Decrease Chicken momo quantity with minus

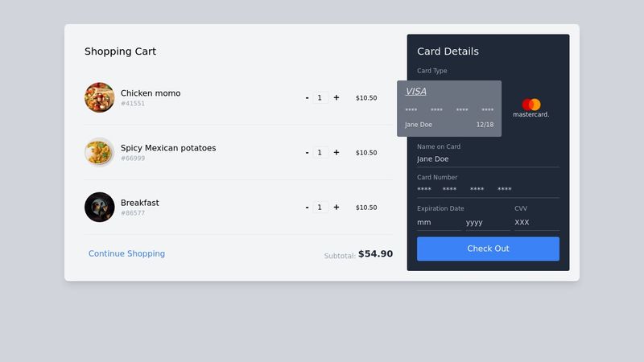coord(307,98)
